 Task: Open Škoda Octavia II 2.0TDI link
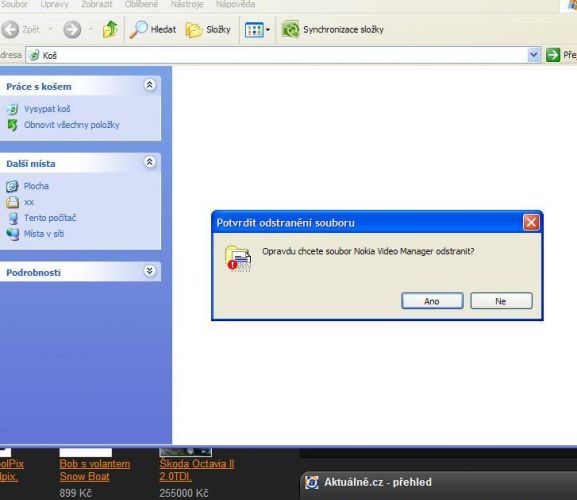tap(197, 470)
